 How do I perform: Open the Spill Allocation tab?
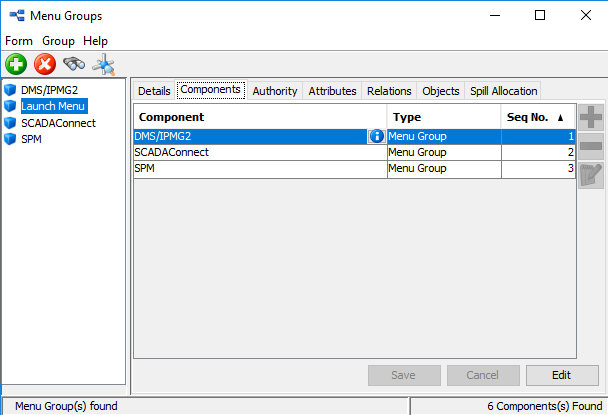(503, 91)
